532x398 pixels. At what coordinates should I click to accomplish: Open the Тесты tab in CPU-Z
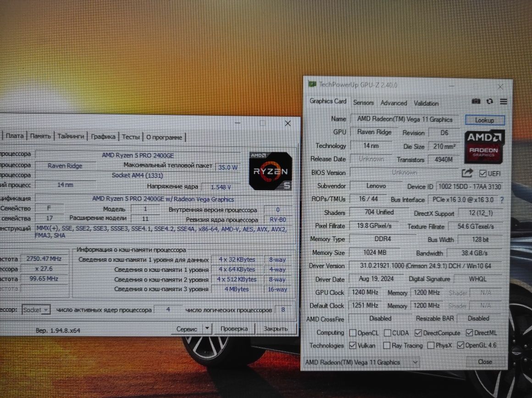(x=131, y=137)
